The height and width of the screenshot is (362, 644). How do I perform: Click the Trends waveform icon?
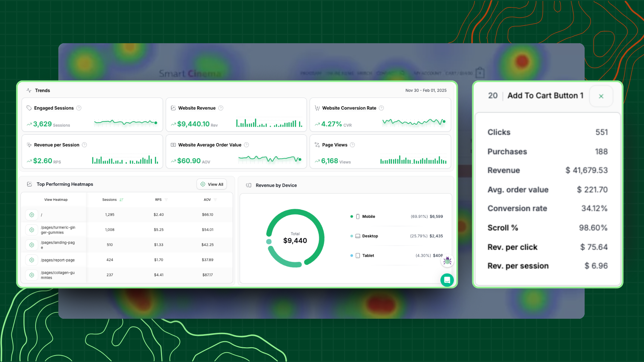(x=29, y=90)
